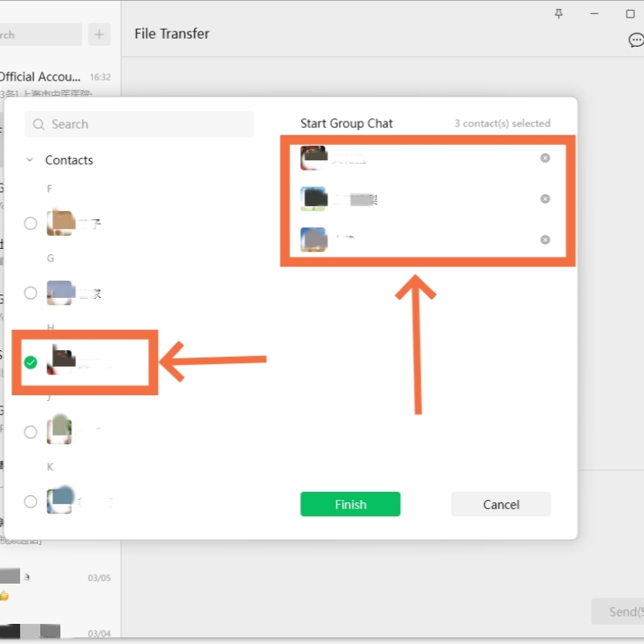Click the Cancel button
Image resolution: width=644 pixels, height=644 pixels.
coord(501,504)
